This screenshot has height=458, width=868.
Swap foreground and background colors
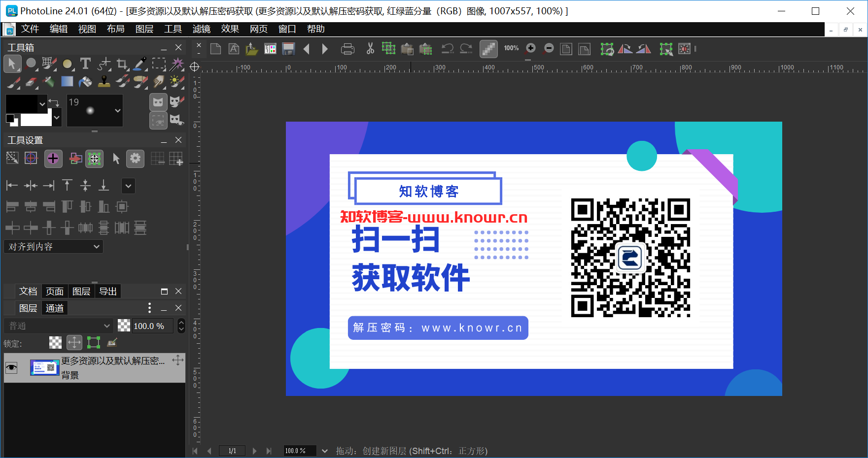pyautogui.click(x=54, y=102)
